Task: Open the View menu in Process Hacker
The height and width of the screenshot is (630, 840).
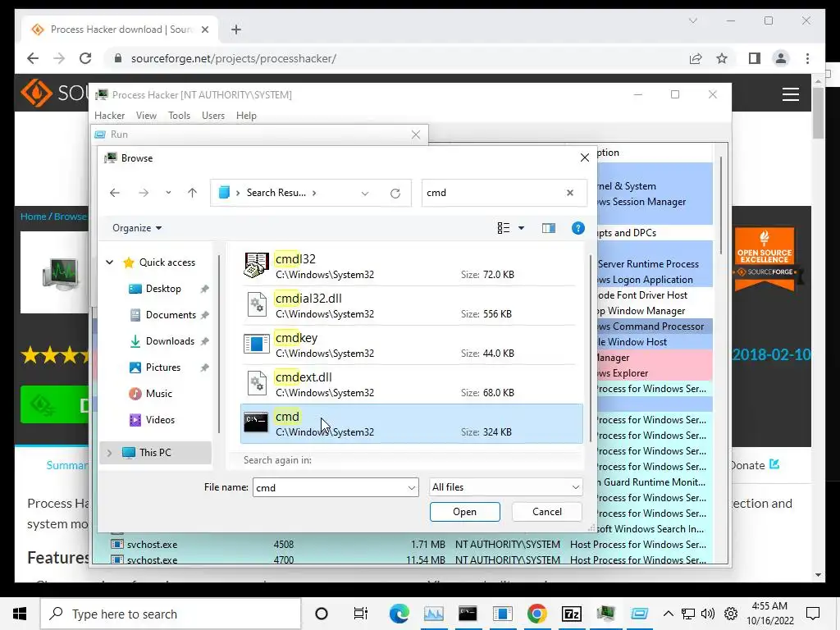Action: (146, 116)
